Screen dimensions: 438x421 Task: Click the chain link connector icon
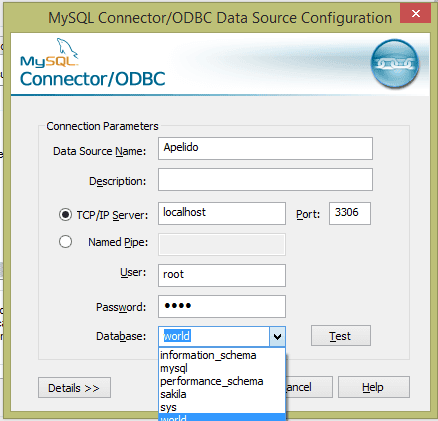(395, 63)
